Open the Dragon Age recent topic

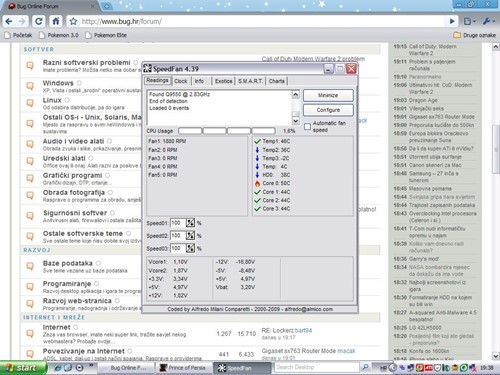pos(423,100)
